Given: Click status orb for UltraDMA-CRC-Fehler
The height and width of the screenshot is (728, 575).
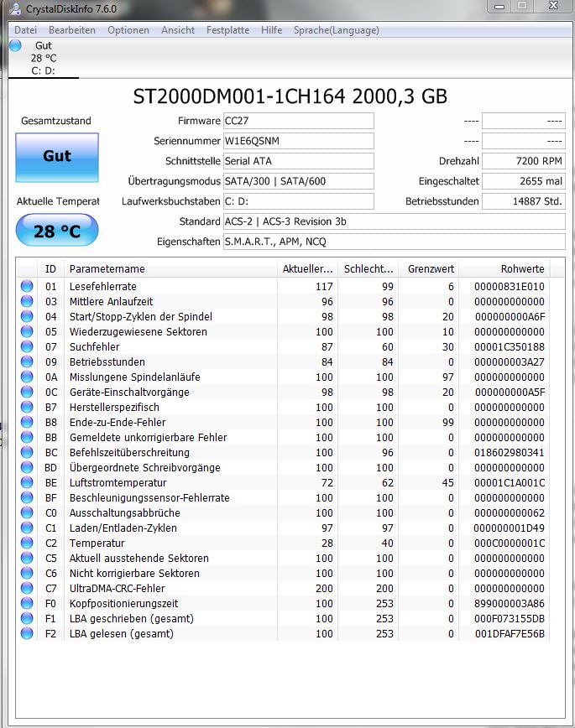Looking at the screenshot, I should [27, 588].
